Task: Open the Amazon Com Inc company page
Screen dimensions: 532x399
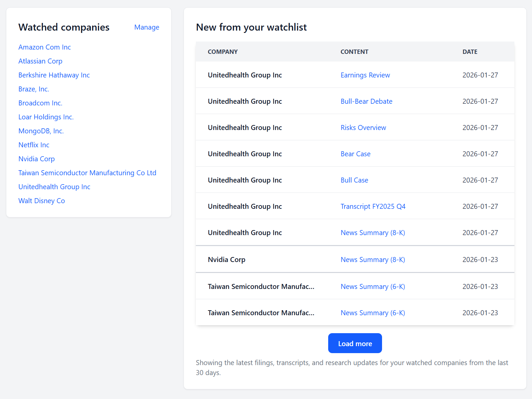Action: (x=45, y=47)
